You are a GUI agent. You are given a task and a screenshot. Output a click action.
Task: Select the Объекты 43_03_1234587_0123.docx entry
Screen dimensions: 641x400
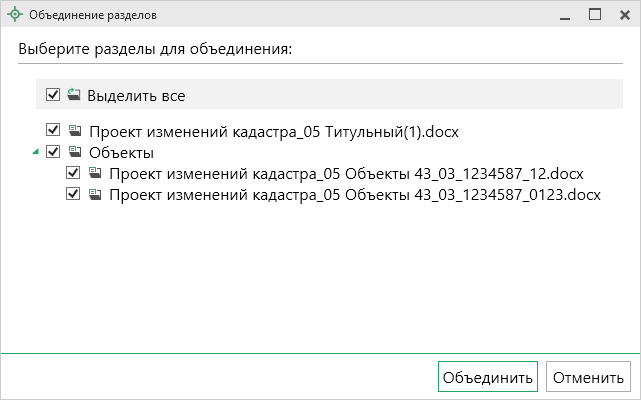(355, 194)
